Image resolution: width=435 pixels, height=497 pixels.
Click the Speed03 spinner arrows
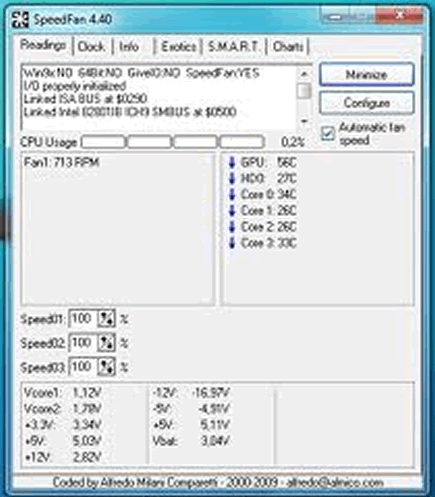[x=106, y=367]
